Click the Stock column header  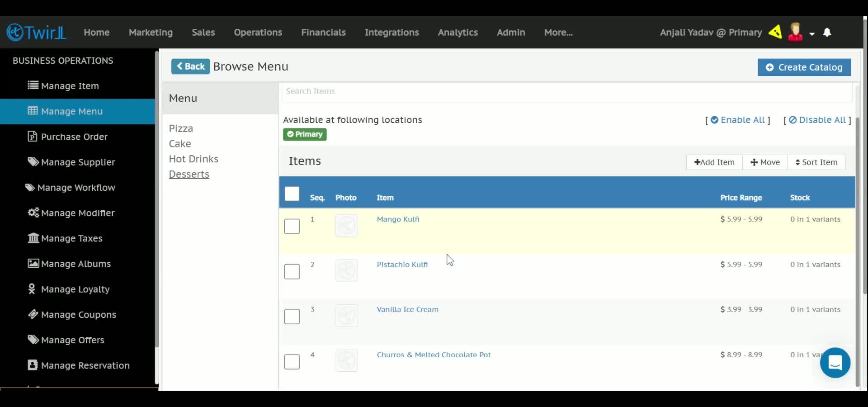(x=800, y=198)
